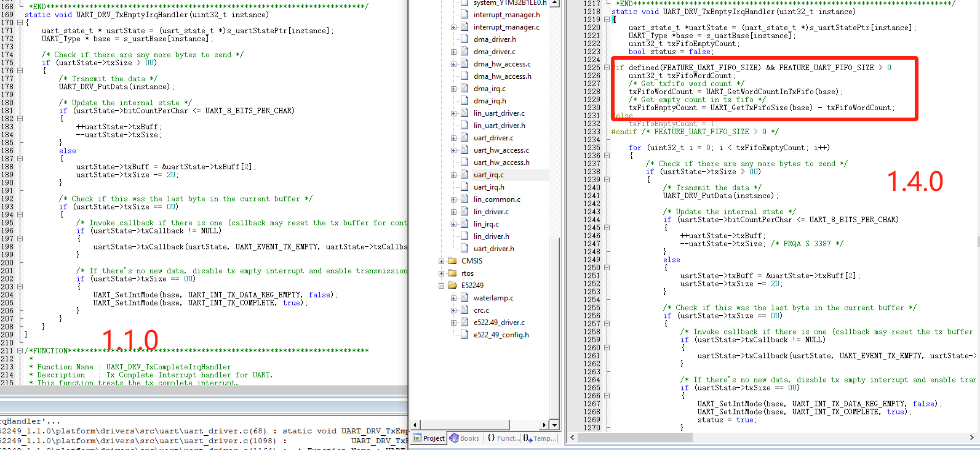
Task: Click the file icon beside dma_hw_access.h
Action: [x=465, y=76]
